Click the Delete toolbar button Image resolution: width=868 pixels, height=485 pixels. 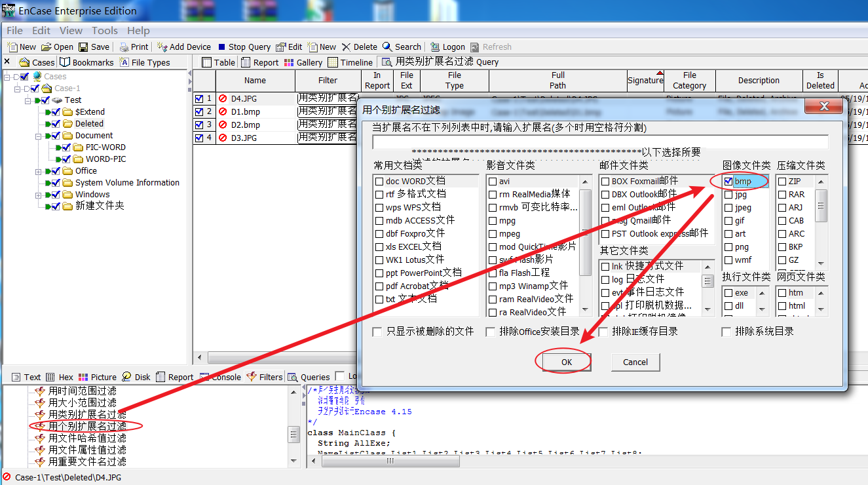(359, 47)
